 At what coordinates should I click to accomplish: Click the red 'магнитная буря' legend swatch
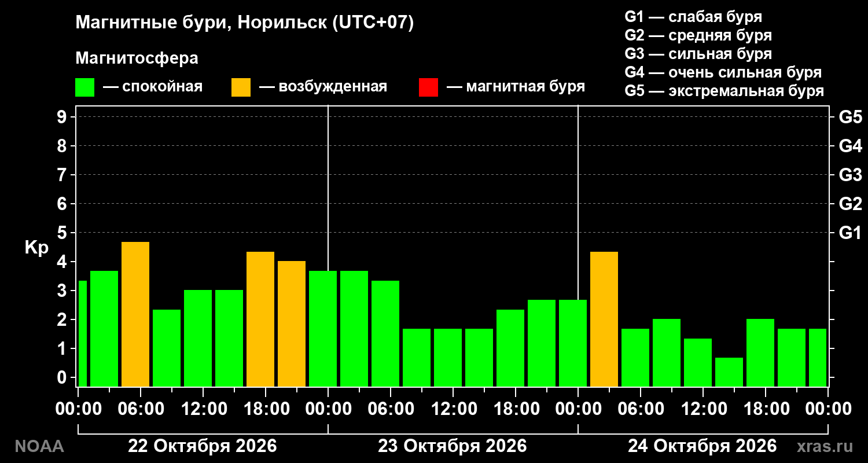428,87
